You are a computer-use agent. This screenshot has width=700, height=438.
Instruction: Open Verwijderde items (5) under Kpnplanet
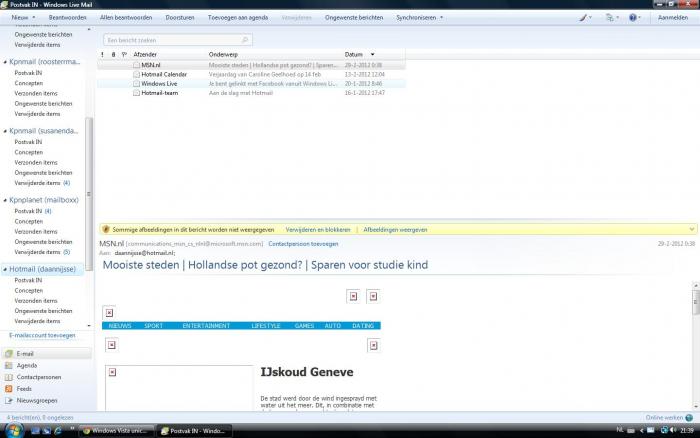tap(42, 252)
